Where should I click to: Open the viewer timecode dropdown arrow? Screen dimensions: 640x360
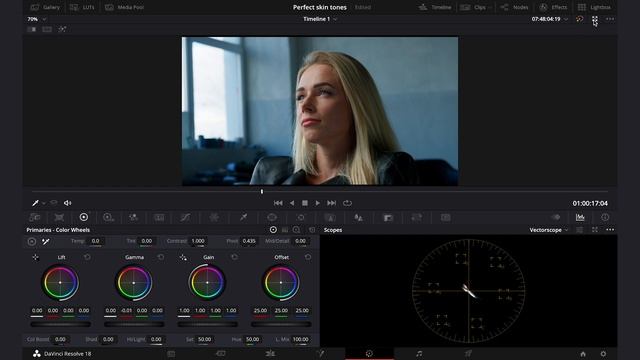pyautogui.click(x=566, y=19)
